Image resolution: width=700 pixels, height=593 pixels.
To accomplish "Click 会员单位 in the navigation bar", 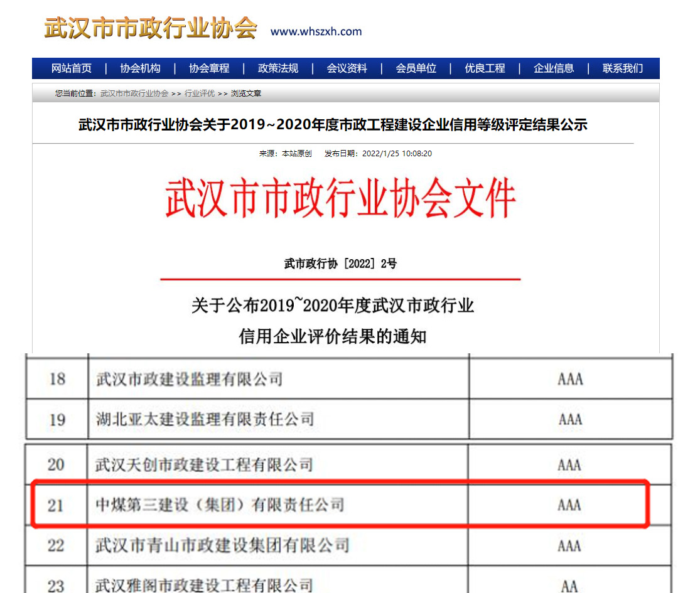I will pyautogui.click(x=416, y=68).
